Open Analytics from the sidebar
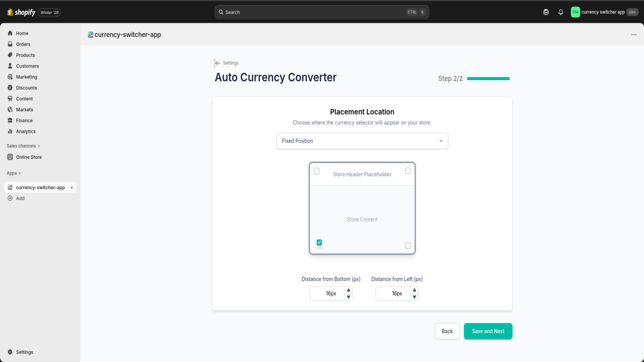Image resolution: width=644 pixels, height=362 pixels. pos(25,131)
